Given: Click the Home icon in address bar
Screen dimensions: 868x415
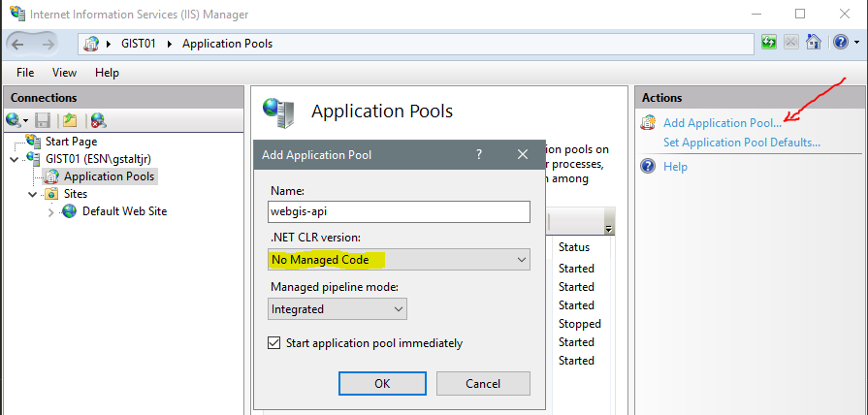Looking at the screenshot, I should (x=813, y=42).
